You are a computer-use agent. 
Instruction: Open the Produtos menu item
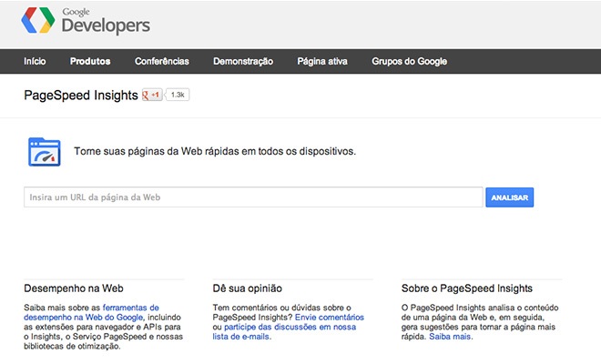click(x=90, y=61)
